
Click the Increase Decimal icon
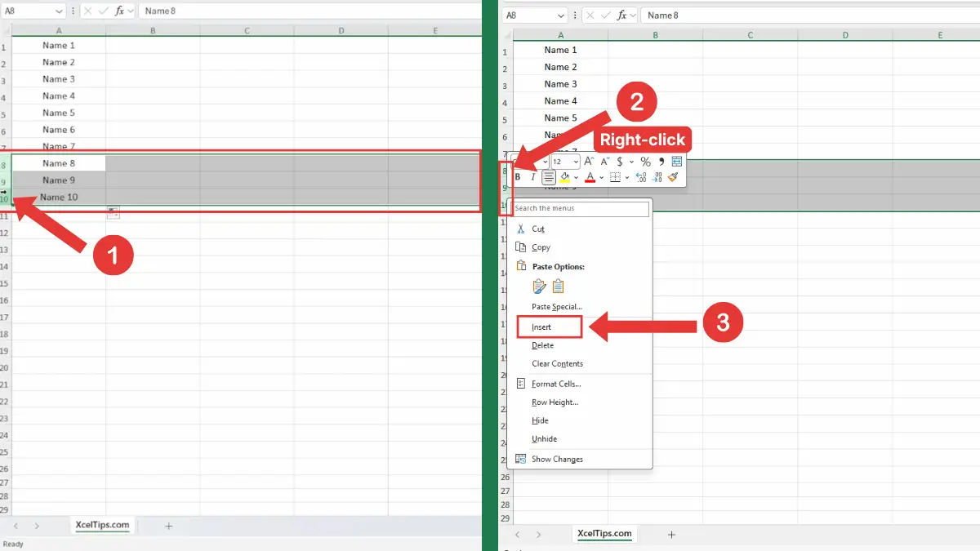pyautogui.click(x=640, y=177)
